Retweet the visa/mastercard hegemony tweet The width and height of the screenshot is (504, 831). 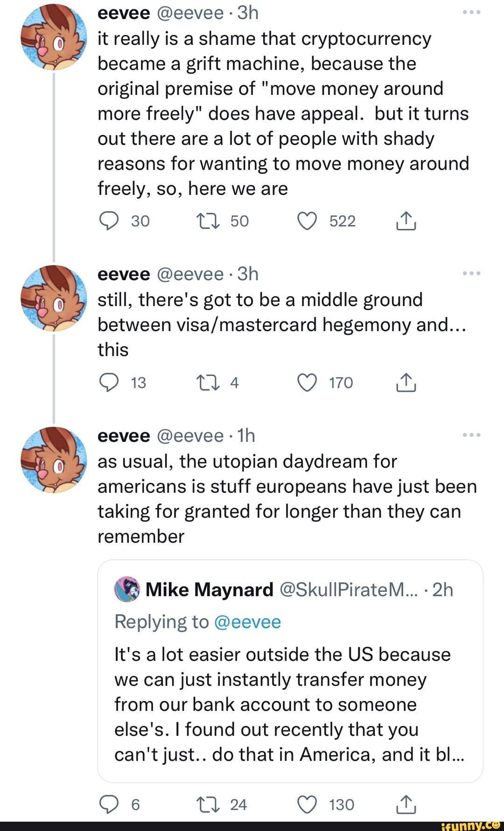pos(209,383)
